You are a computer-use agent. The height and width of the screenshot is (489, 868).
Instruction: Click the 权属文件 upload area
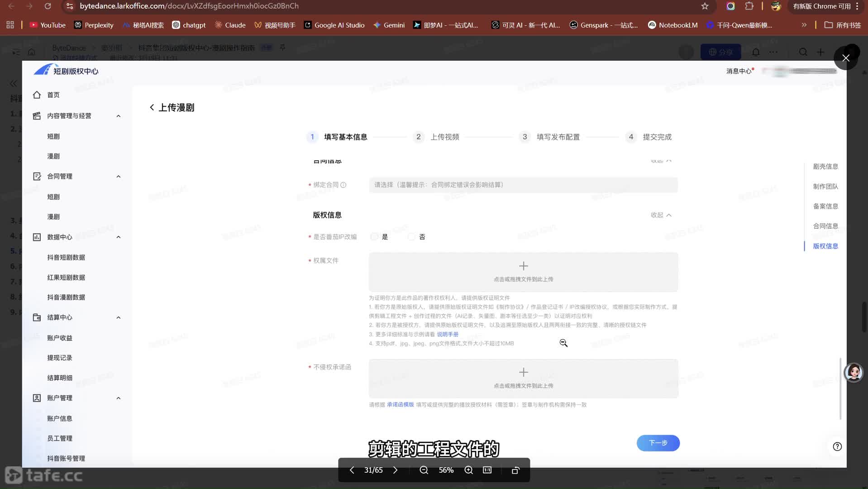pyautogui.click(x=523, y=272)
